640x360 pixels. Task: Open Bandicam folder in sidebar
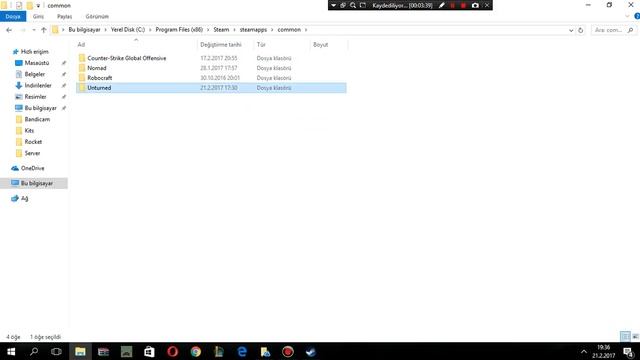tap(37, 119)
